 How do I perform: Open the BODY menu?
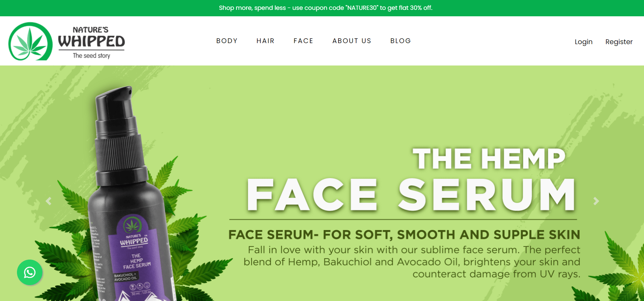click(x=227, y=41)
